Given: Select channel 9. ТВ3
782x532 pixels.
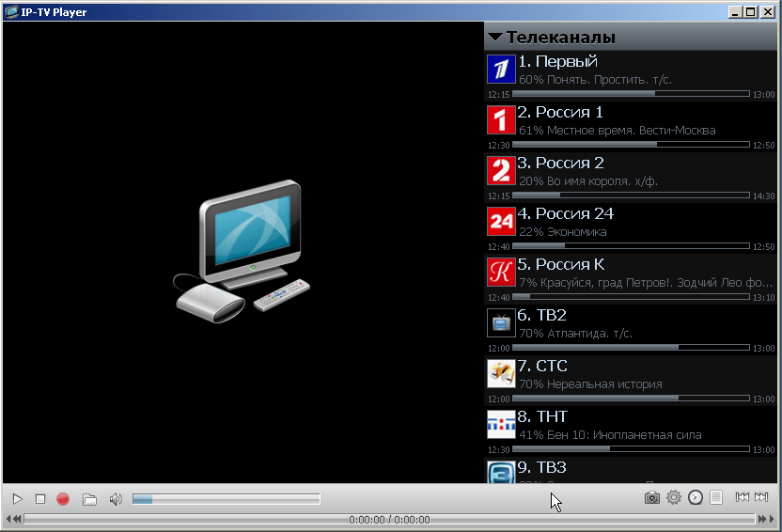Looking at the screenshot, I should coord(630,470).
